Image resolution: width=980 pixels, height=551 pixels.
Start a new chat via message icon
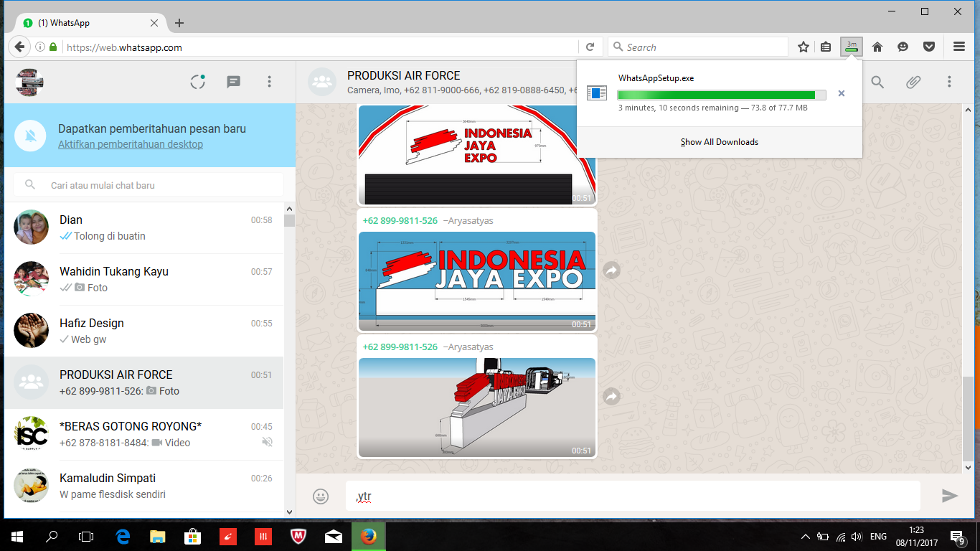click(x=233, y=82)
